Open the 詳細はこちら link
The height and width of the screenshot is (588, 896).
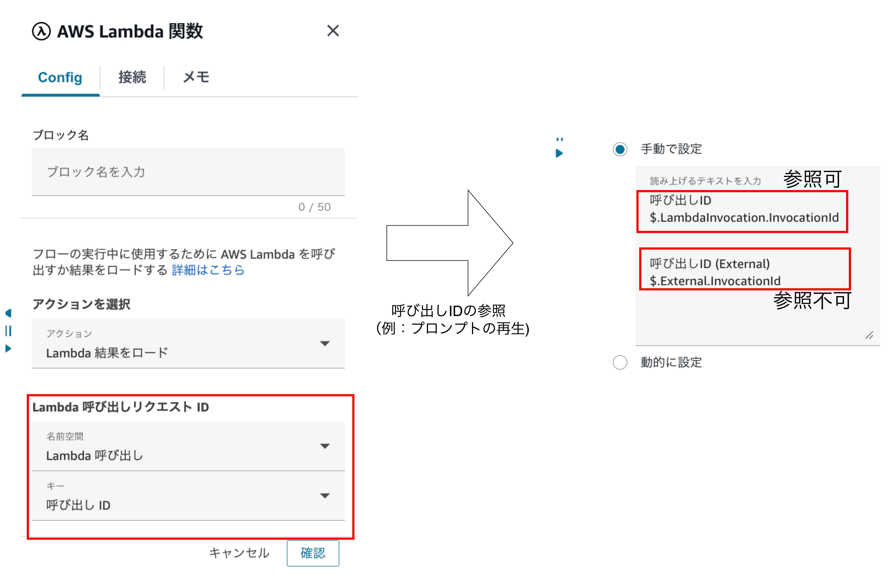coord(208,270)
